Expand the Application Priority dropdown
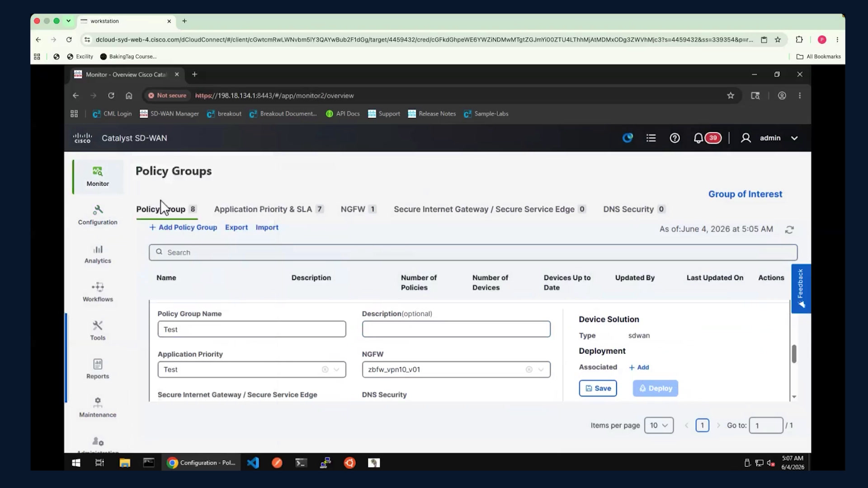This screenshot has height=488, width=868. pyautogui.click(x=336, y=370)
